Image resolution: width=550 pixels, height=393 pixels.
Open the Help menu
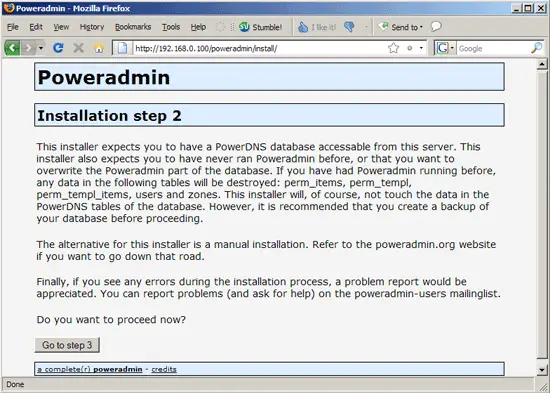pyautogui.click(x=198, y=27)
